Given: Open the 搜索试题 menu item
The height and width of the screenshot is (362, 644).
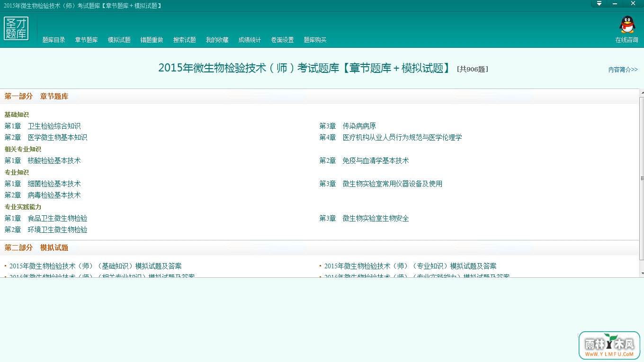Looking at the screenshot, I should point(185,40).
